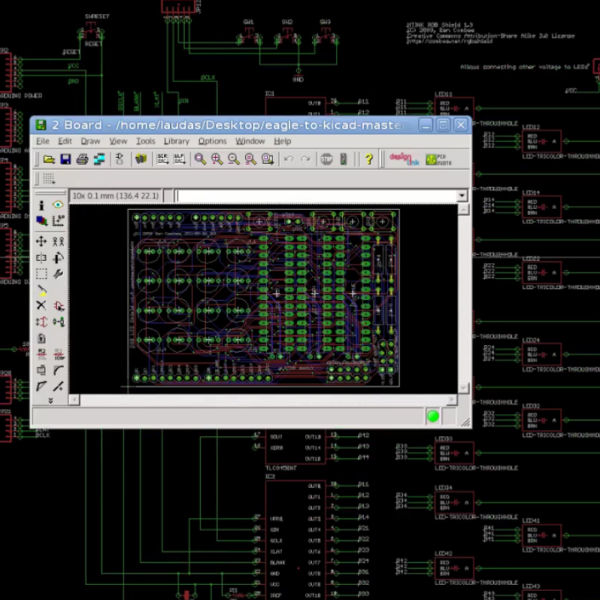The width and height of the screenshot is (600, 600).
Task: Run a script with the SCR icon
Action: 163,159
